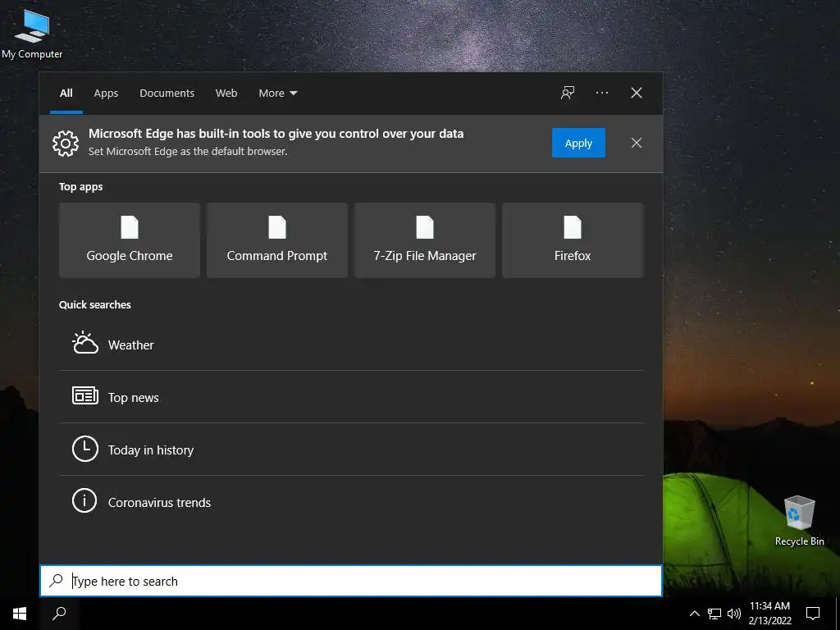840x630 pixels.
Task: Switch to the All tab
Action: pos(66,94)
